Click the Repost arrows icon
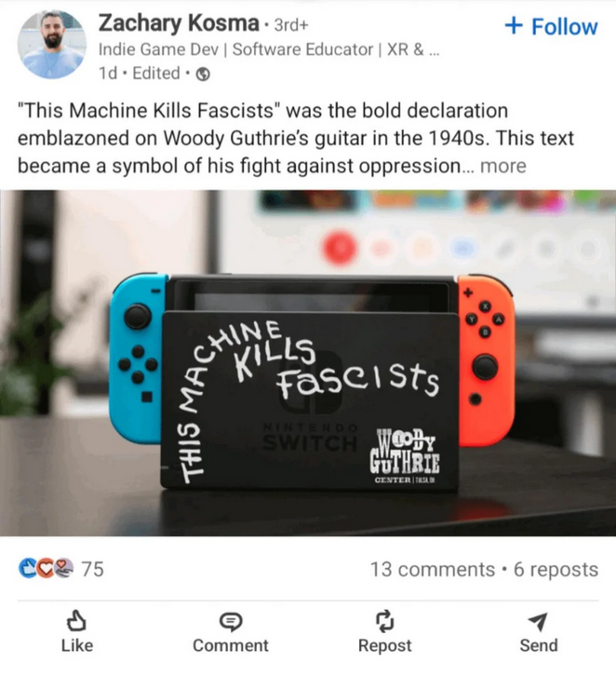616x676 pixels. 384,621
